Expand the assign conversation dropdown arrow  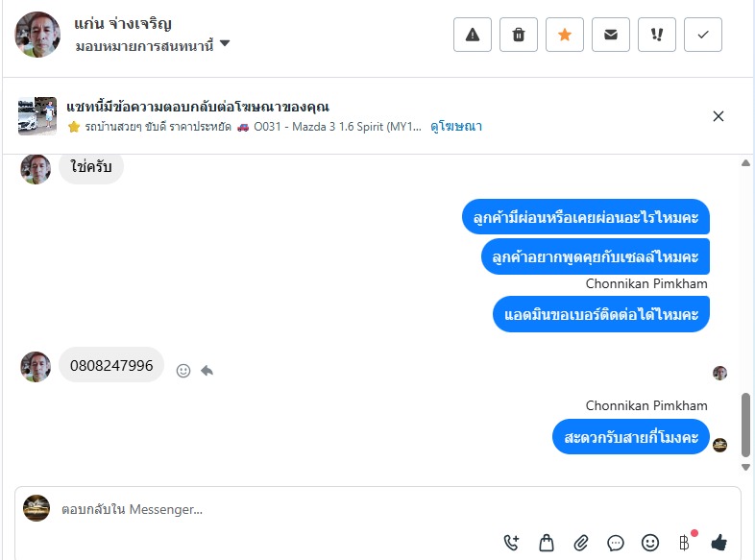coord(225,44)
